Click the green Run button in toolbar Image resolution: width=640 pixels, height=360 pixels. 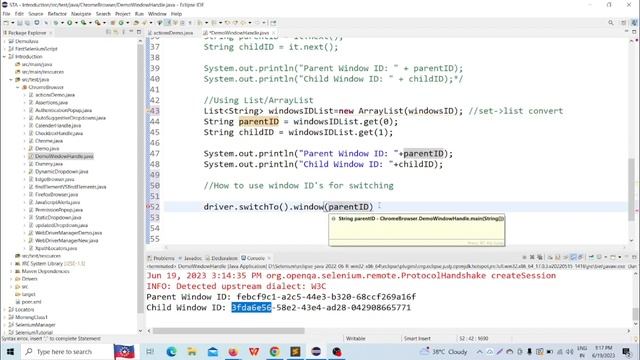click(x=70, y=23)
